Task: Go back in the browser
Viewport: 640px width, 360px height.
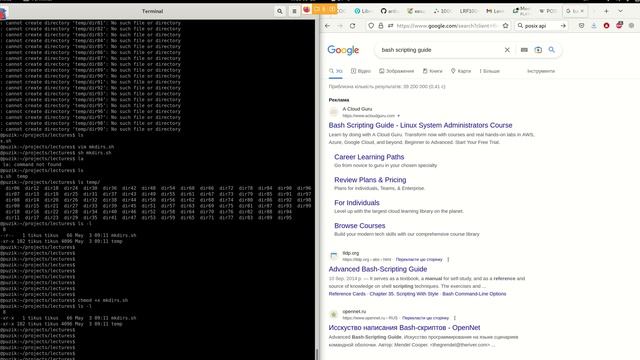Action: click(x=327, y=26)
